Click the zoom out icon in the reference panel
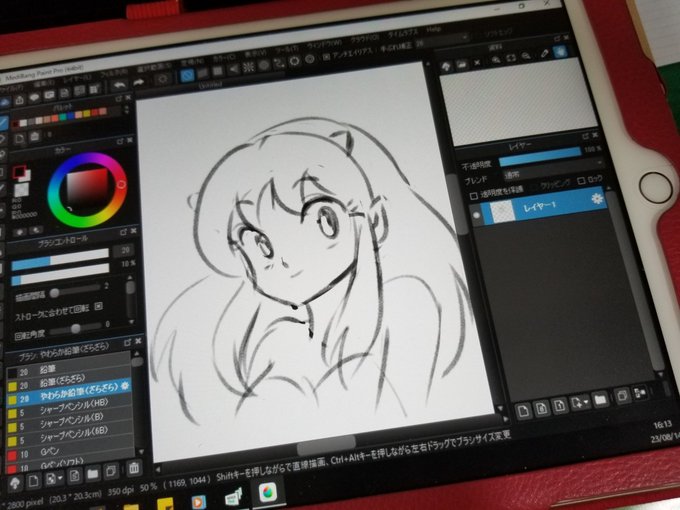The image size is (680, 510). click(x=526, y=56)
